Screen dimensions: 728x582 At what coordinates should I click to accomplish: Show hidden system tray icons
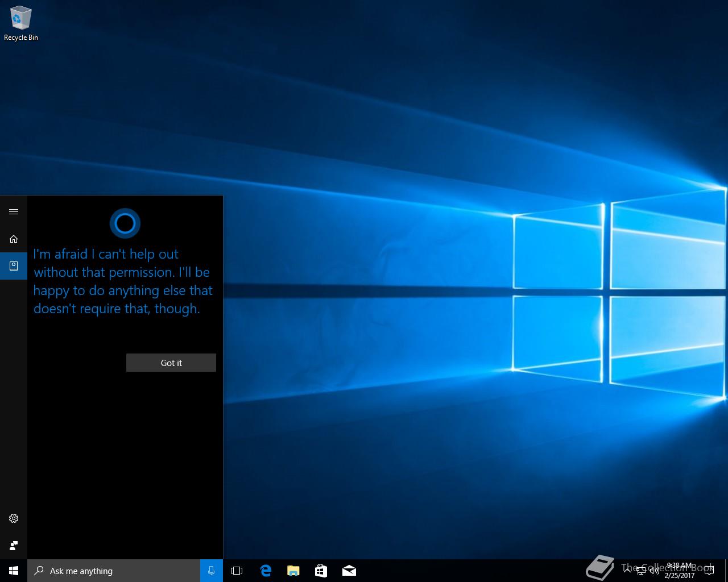(627, 571)
